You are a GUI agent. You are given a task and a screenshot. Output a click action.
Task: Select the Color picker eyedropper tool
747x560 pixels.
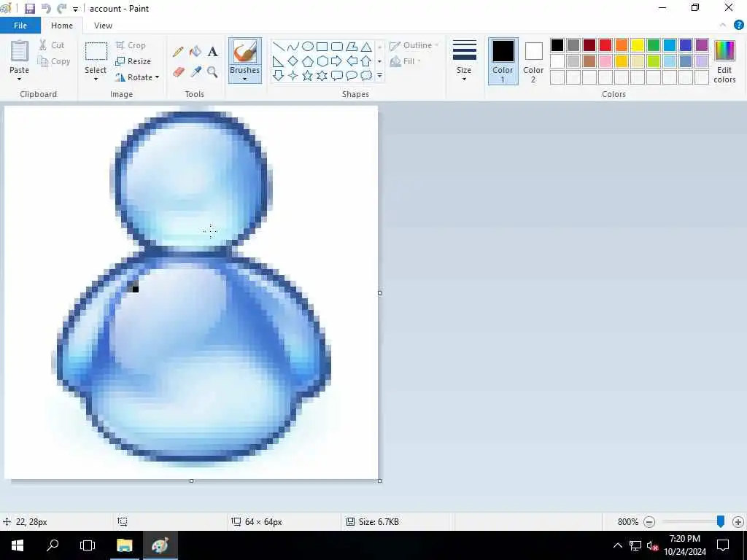pos(196,72)
